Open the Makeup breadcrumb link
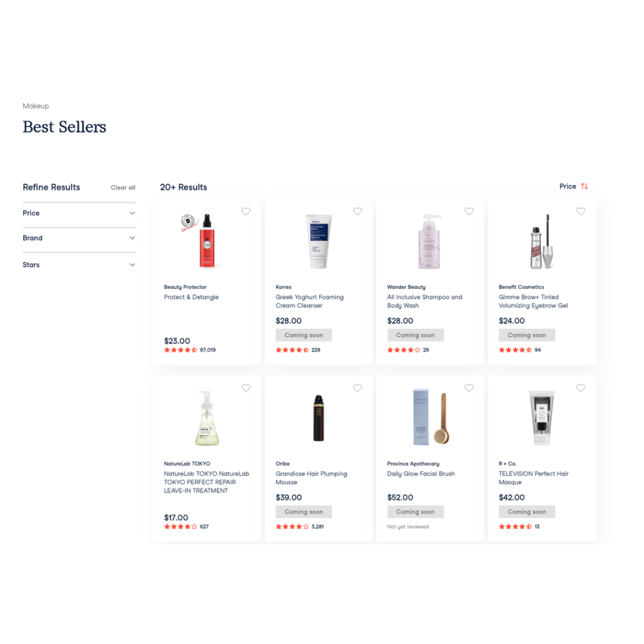 pos(36,106)
